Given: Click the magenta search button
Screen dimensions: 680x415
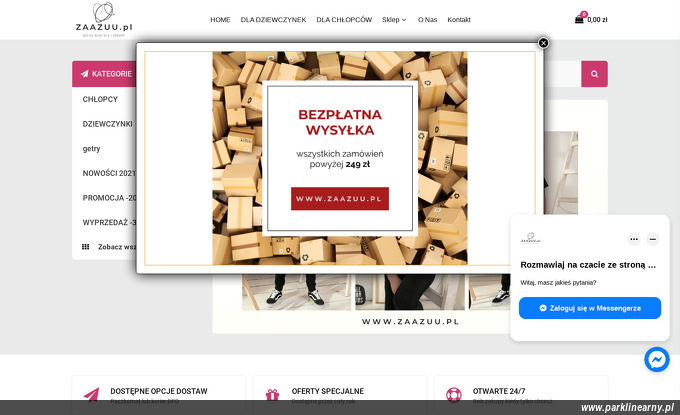Looking at the screenshot, I should pyautogui.click(x=594, y=74).
